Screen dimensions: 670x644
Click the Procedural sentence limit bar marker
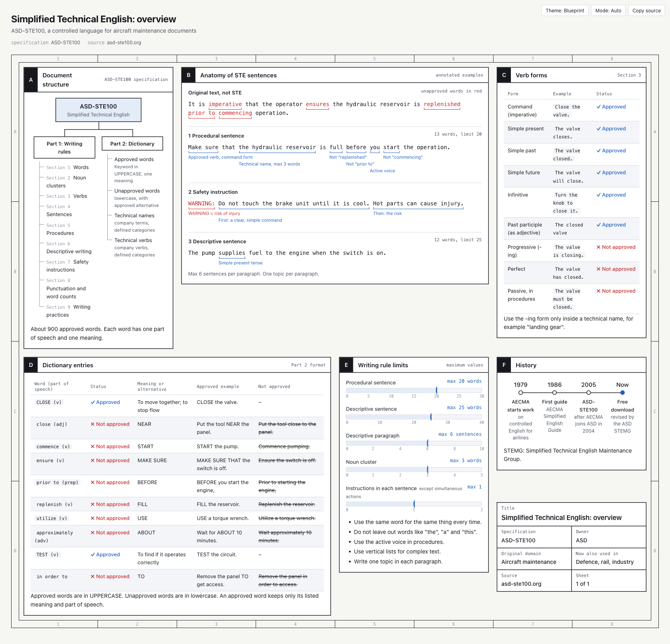[436, 390]
